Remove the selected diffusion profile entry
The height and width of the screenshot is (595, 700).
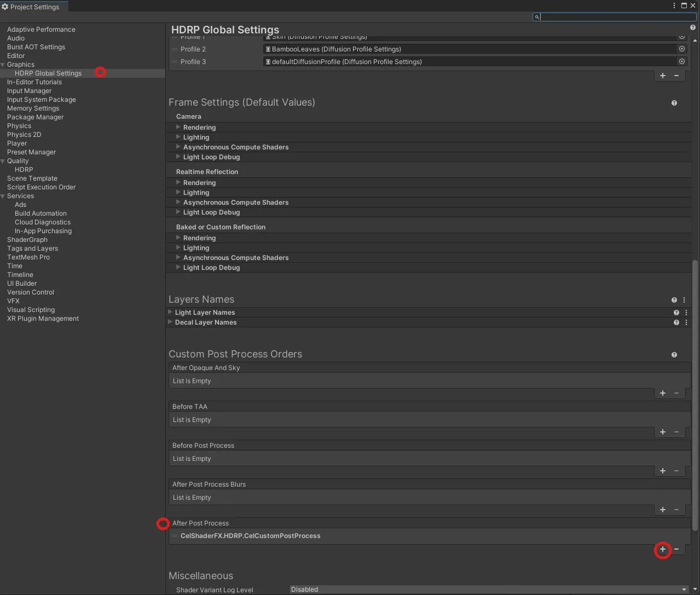676,75
